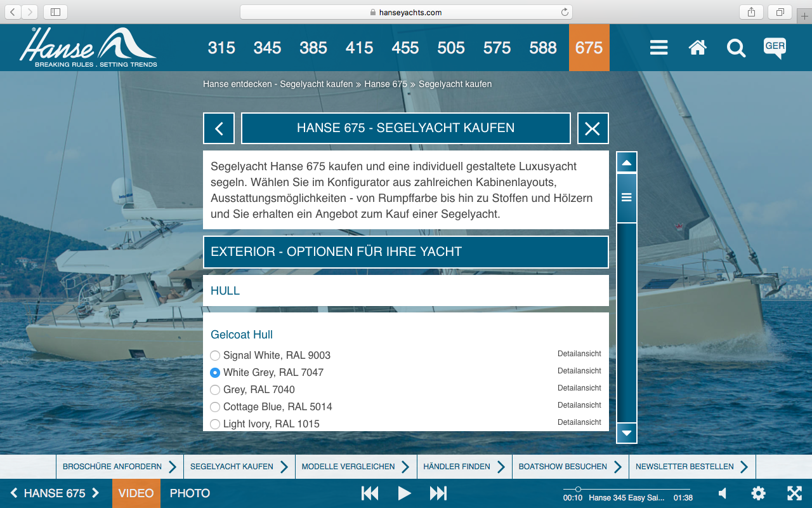The image size is (812, 508).
Task: Go back with the panel's left arrow
Action: tap(219, 128)
